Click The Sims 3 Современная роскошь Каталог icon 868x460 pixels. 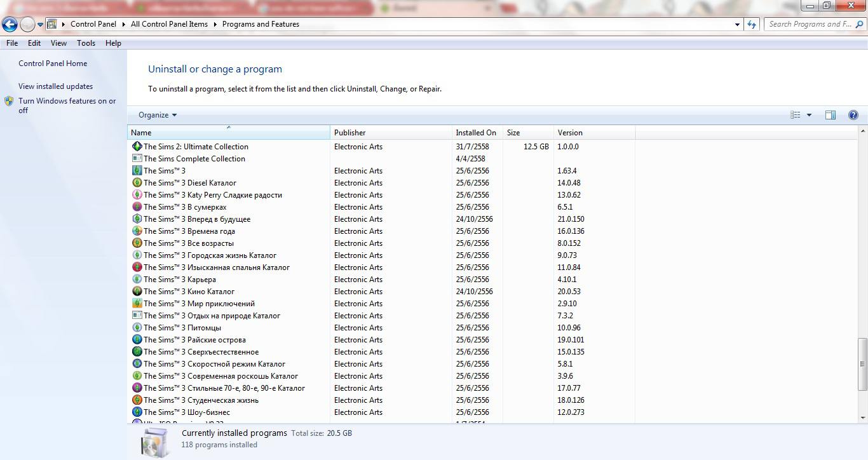click(137, 375)
